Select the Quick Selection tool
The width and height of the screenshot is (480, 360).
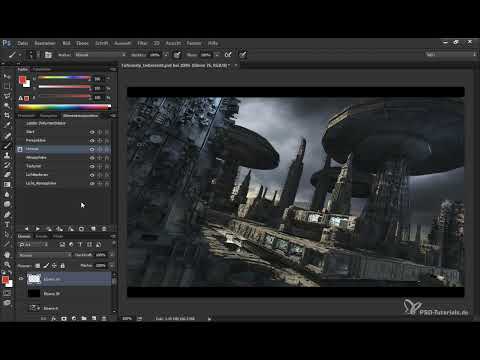tap(7, 106)
